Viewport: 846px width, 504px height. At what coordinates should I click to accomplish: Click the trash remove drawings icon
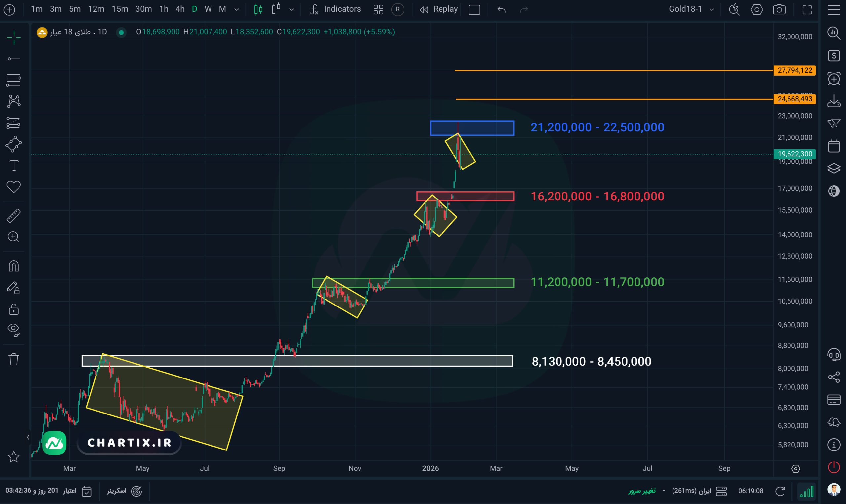[x=14, y=359]
